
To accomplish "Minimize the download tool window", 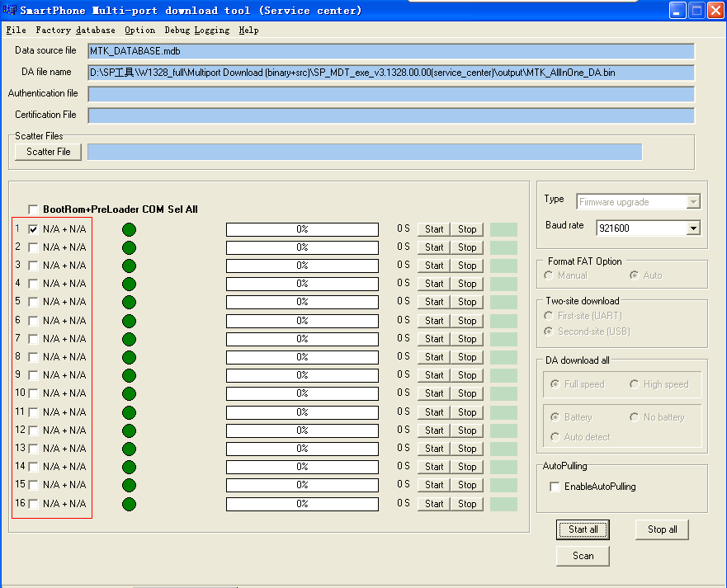I will click(x=677, y=10).
